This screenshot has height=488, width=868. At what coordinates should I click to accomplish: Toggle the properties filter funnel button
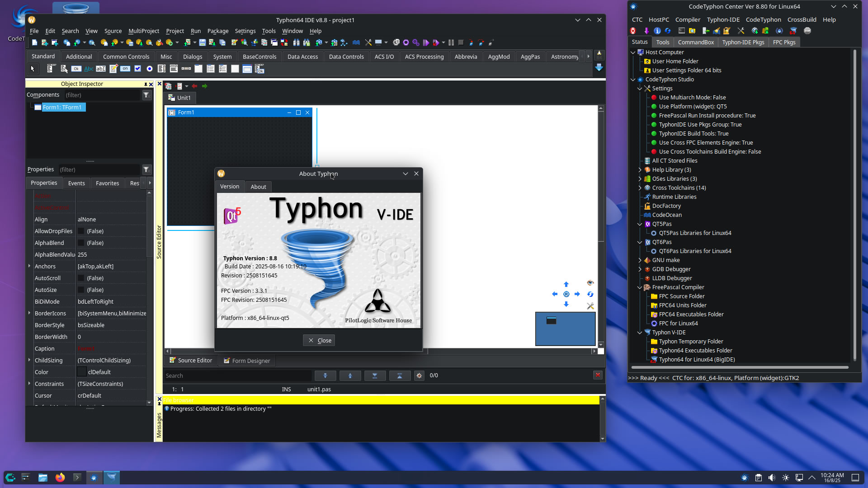(x=146, y=169)
